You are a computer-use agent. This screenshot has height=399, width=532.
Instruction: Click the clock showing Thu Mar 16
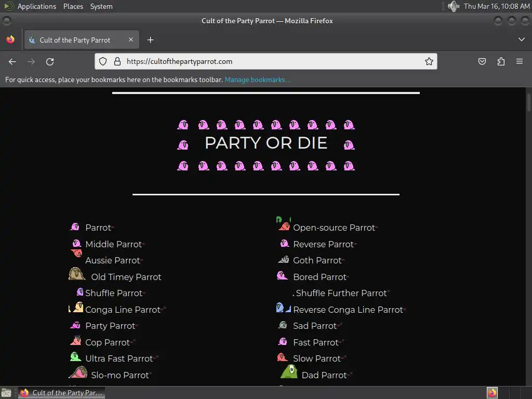497,6
